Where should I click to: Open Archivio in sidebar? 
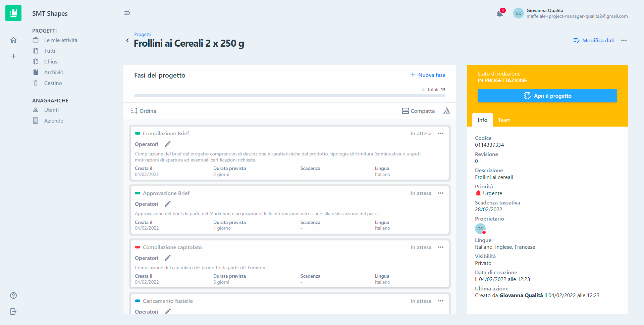(x=54, y=72)
